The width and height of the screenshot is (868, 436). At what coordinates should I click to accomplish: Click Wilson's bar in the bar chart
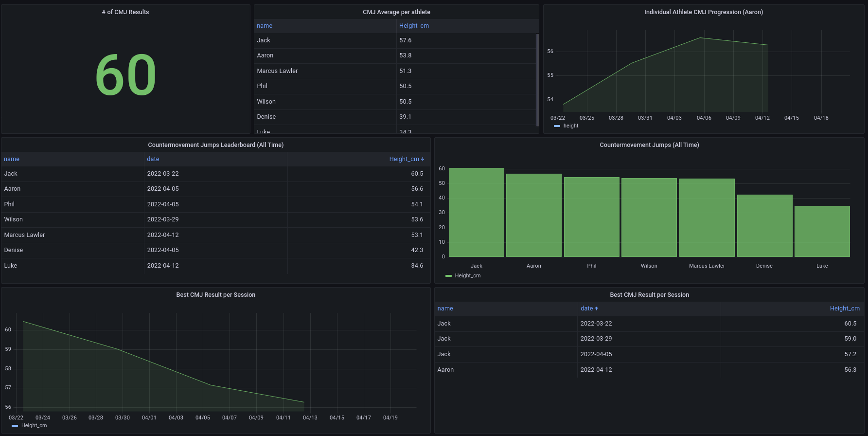pos(649,218)
